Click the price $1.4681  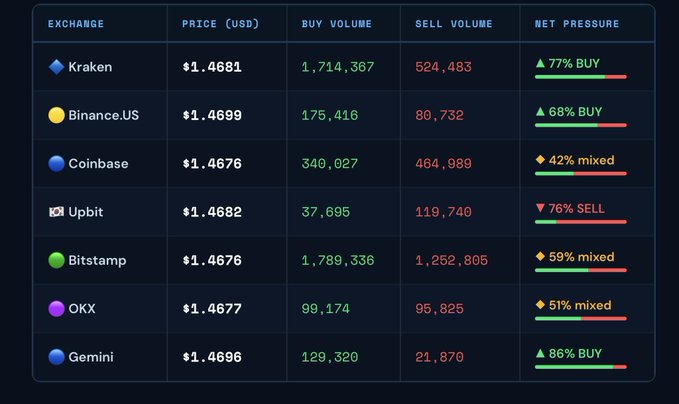212,67
